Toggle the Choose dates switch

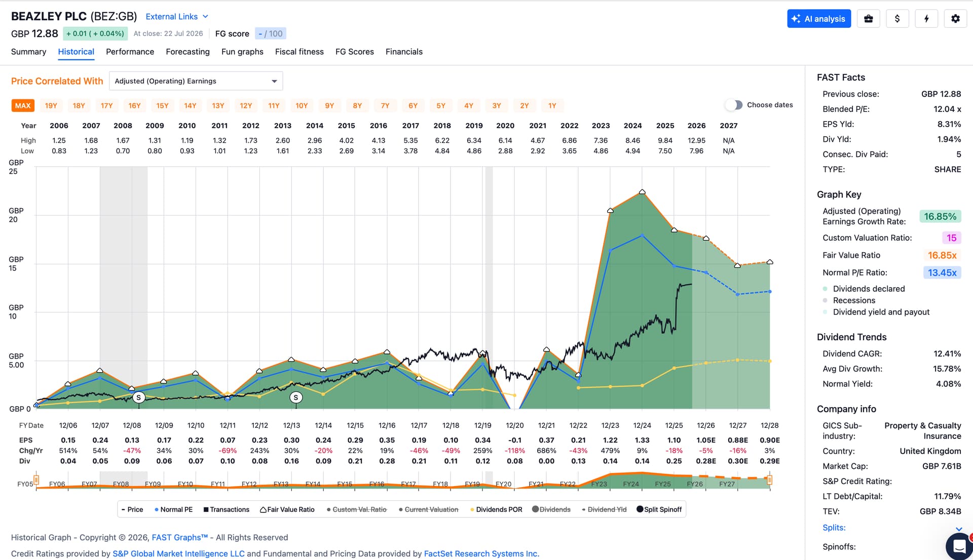point(734,105)
